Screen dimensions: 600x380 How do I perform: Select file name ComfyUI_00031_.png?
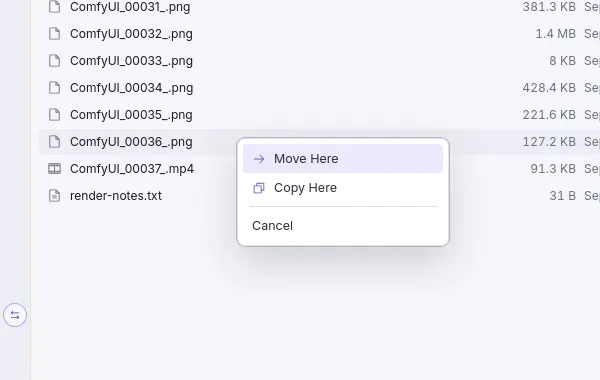pos(130,7)
